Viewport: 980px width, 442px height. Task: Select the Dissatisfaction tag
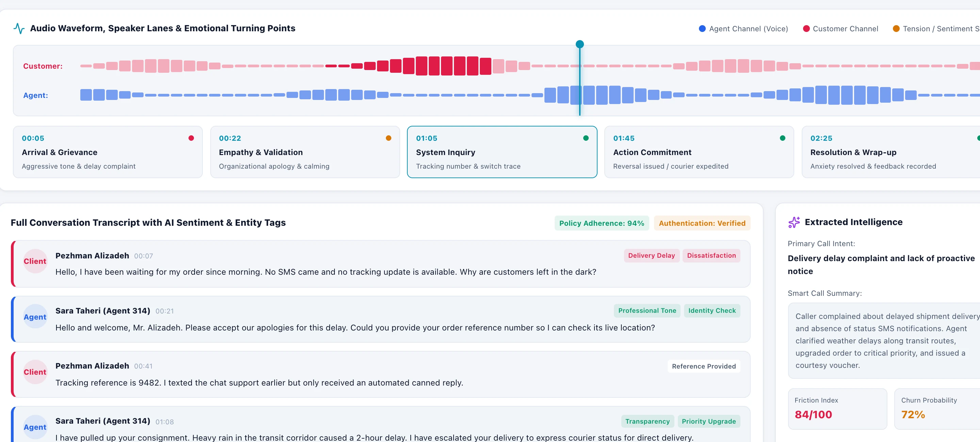click(712, 255)
